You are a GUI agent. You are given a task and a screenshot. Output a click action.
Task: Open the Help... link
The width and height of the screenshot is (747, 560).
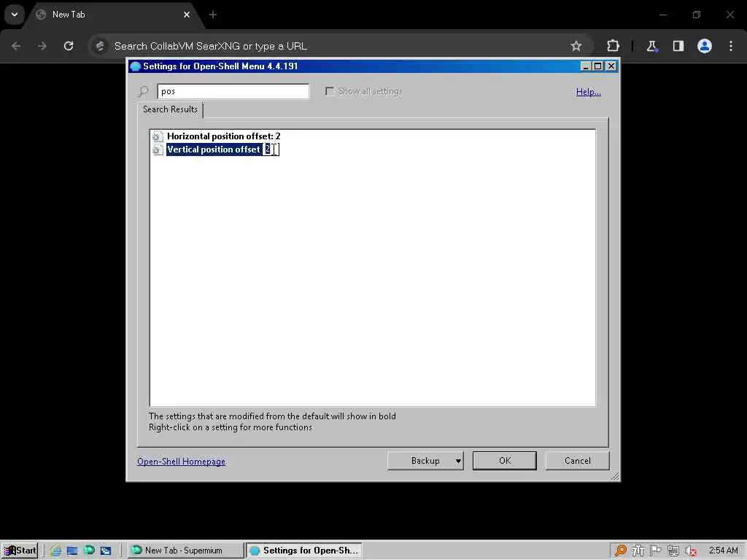click(x=589, y=92)
